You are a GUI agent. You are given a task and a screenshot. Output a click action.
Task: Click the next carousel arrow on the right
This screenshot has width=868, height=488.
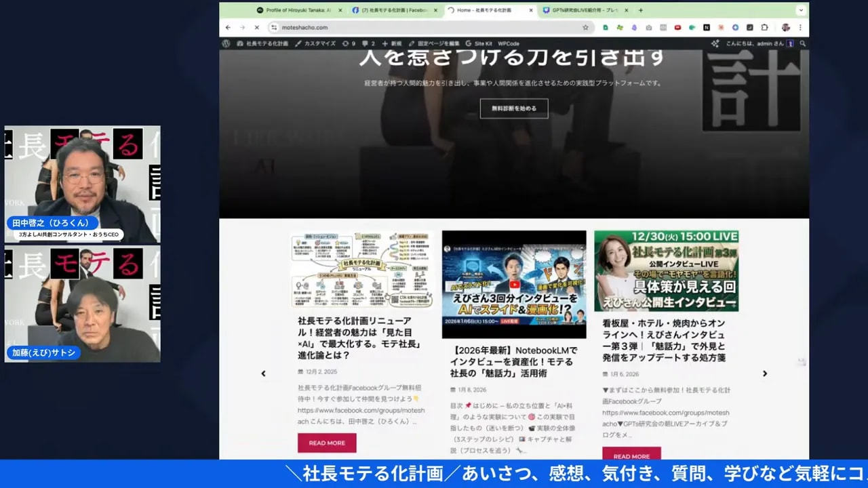click(765, 373)
